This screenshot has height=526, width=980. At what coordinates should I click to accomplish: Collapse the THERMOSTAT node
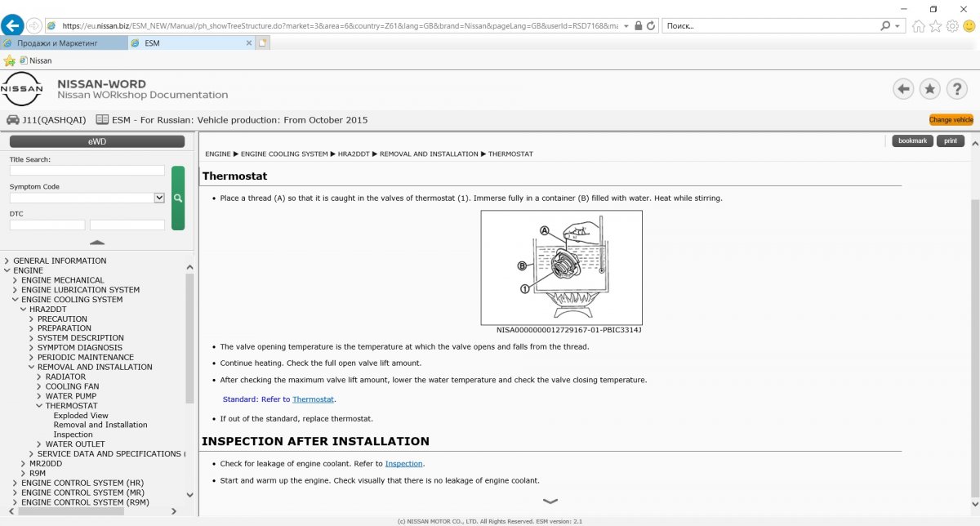(x=39, y=406)
